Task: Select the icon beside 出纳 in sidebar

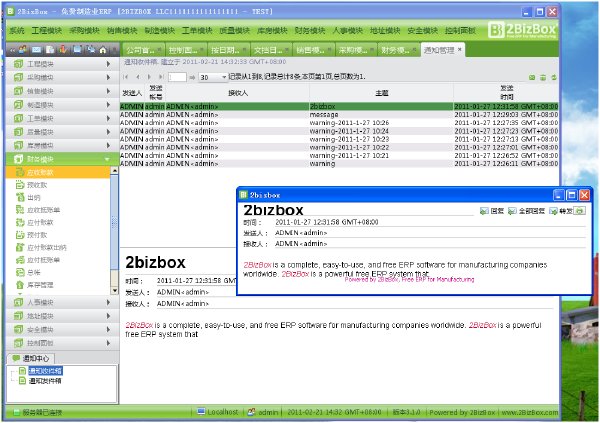Action: click(20, 197)
